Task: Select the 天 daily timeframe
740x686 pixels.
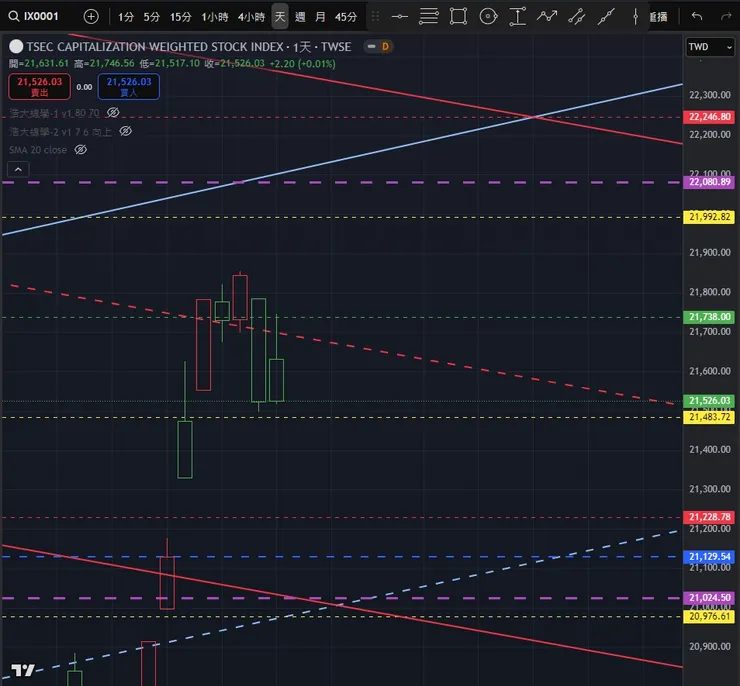Action: [280, 17]
